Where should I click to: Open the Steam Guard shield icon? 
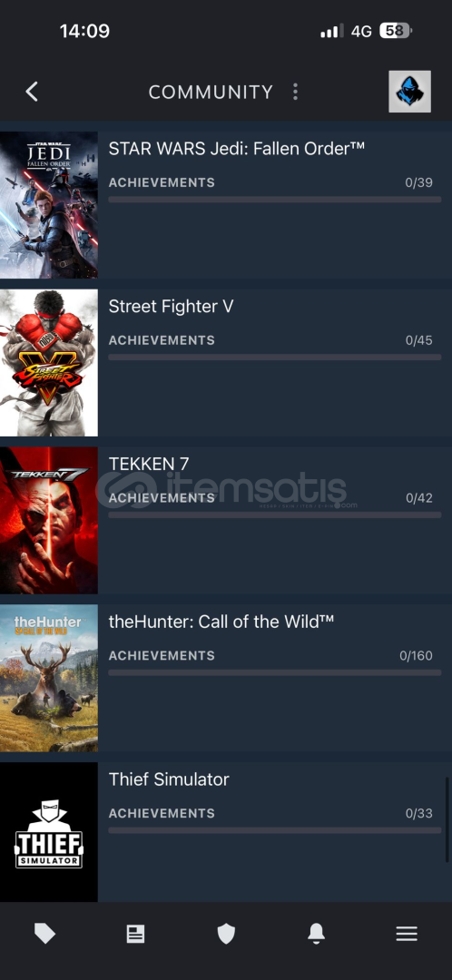(x=226, y=934)
